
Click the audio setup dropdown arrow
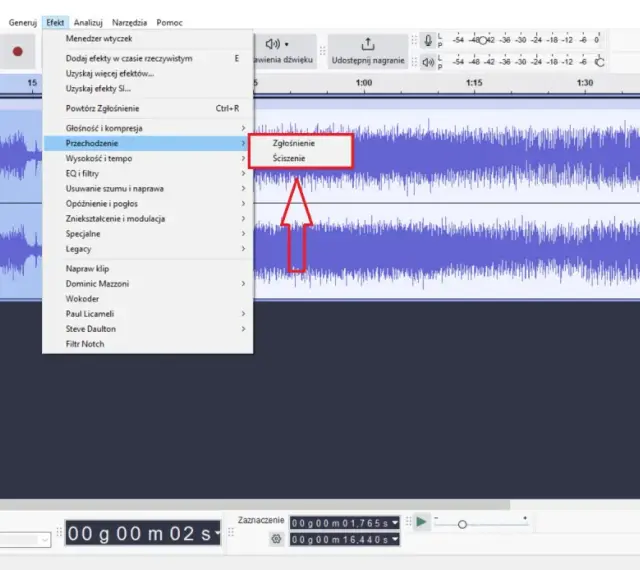(x=287, y=44)
